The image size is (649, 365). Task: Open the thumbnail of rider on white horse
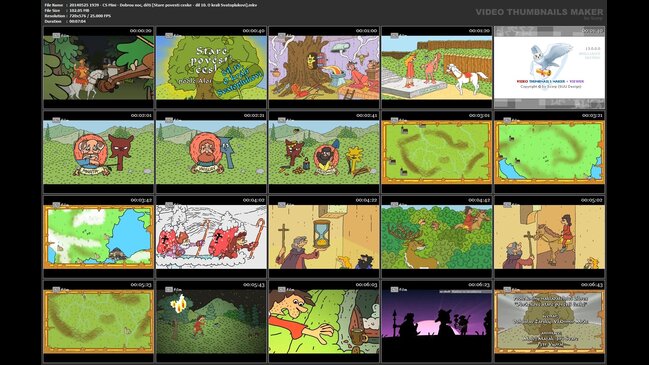pyautogui.click(x=99, y=67)
